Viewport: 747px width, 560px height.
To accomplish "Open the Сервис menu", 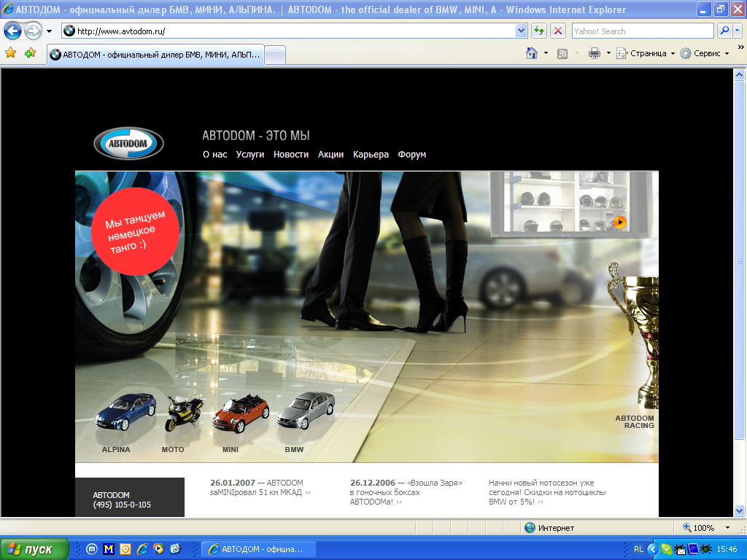I will (705, 53).
